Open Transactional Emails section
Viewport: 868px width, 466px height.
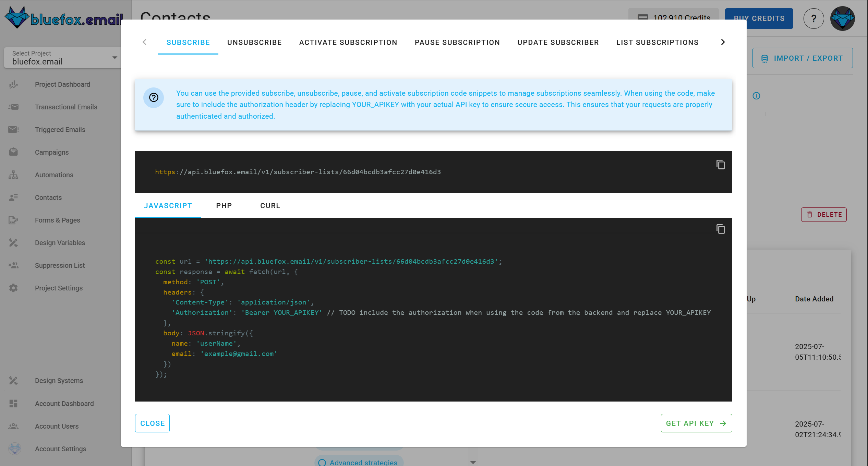(66, 107)
